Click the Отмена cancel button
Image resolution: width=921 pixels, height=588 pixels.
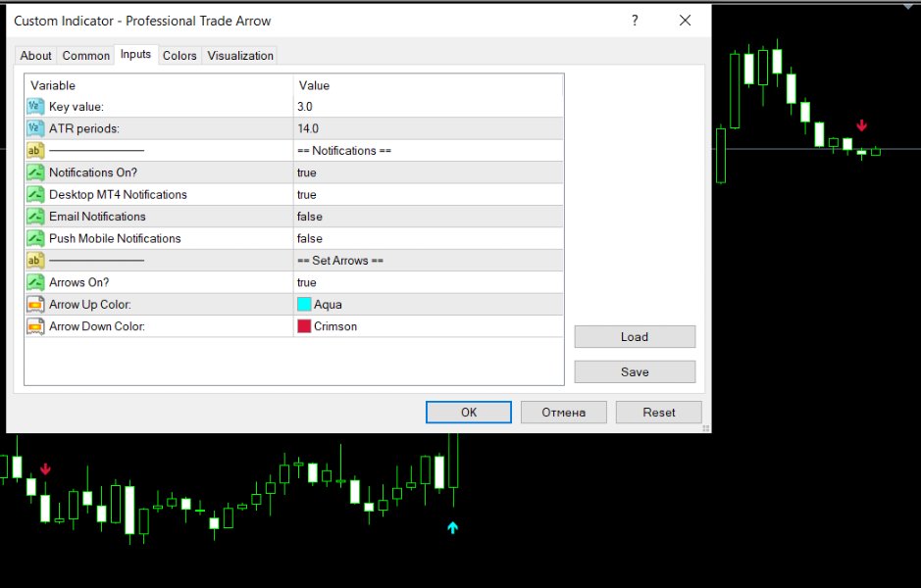pos(563,412)
